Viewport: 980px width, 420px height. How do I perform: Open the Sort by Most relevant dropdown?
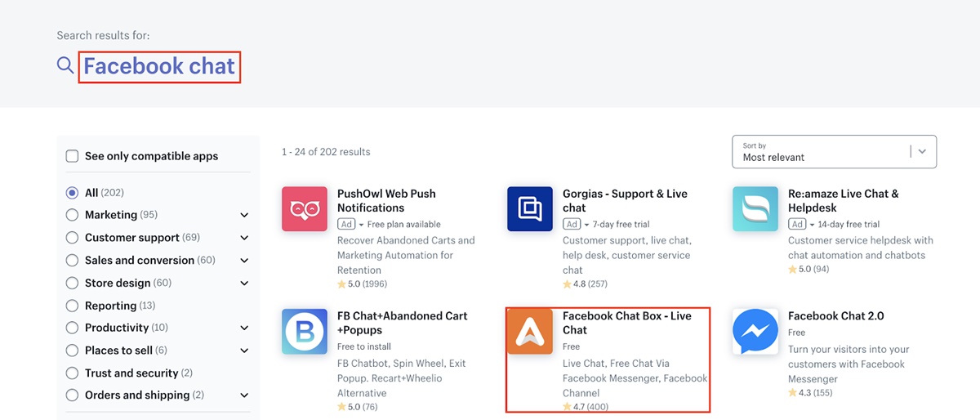coord(834,152)
